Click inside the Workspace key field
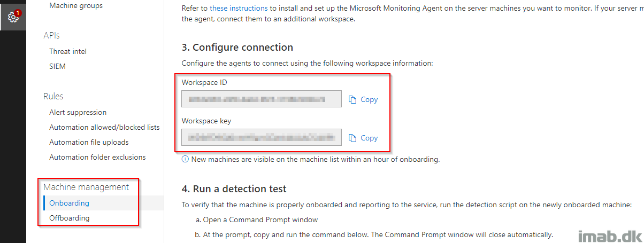The height and width of the screenshot is (243, 644). 262,137
